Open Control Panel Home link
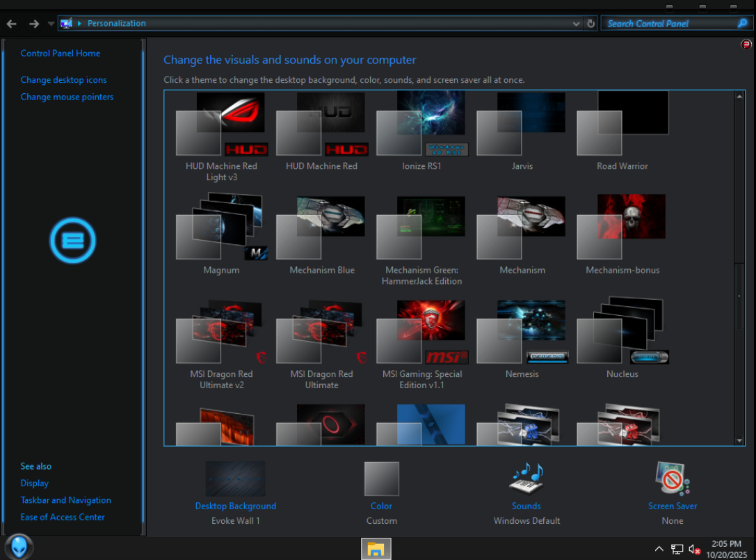The height and width of the screenshot is (560, 756). pyautogui.click(x=61, y=54)
